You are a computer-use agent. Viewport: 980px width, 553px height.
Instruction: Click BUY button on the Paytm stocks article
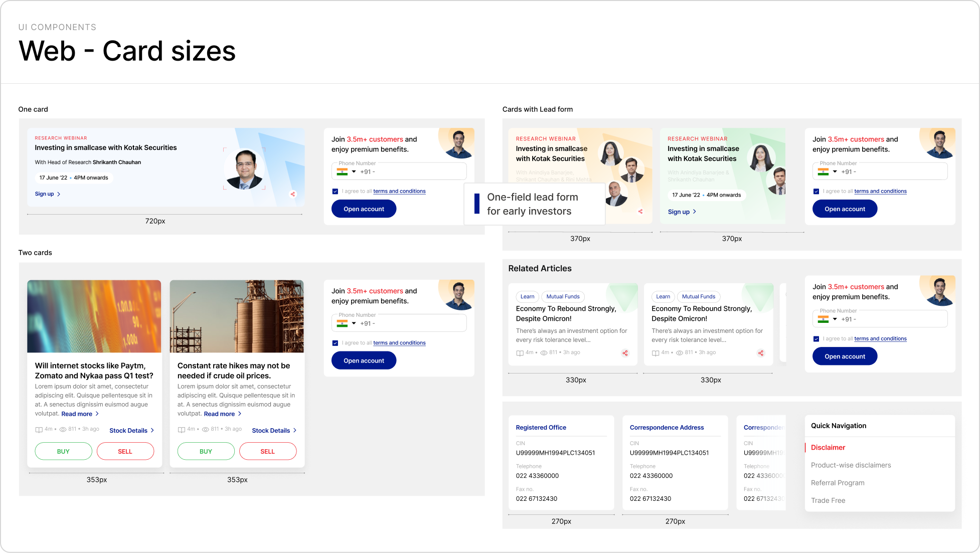63,451
